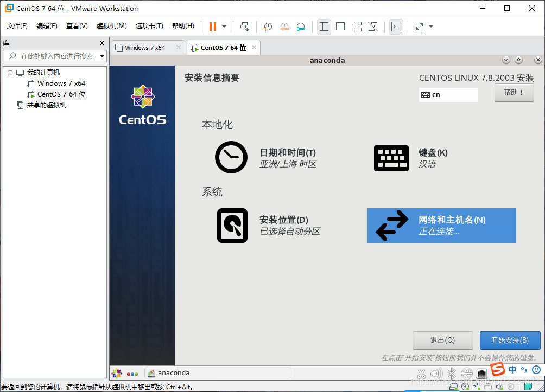Click the 退出(Q) button
This screenshot has width=545, height=392.
click(x=442, y=340)
